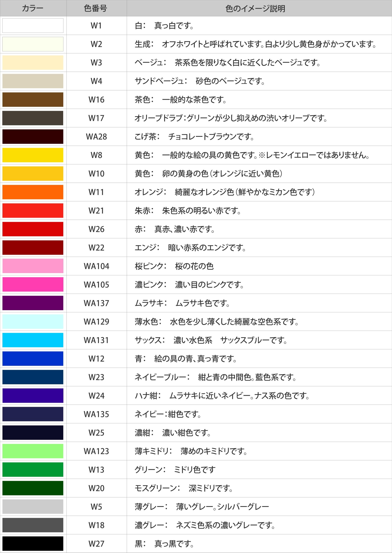The image size is (392, 553).
Task: Click the color number W12 cell
Action: [x=96, y=359]
